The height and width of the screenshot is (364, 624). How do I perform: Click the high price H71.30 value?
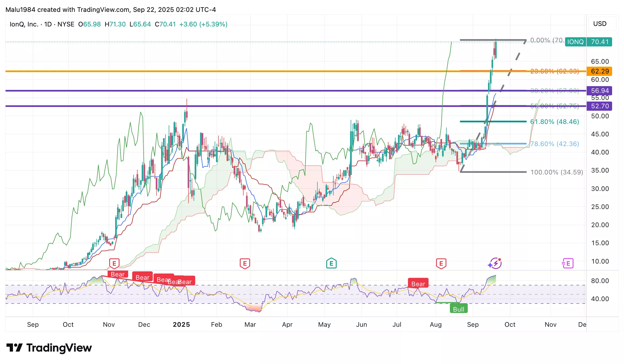(x=115, y=24)
